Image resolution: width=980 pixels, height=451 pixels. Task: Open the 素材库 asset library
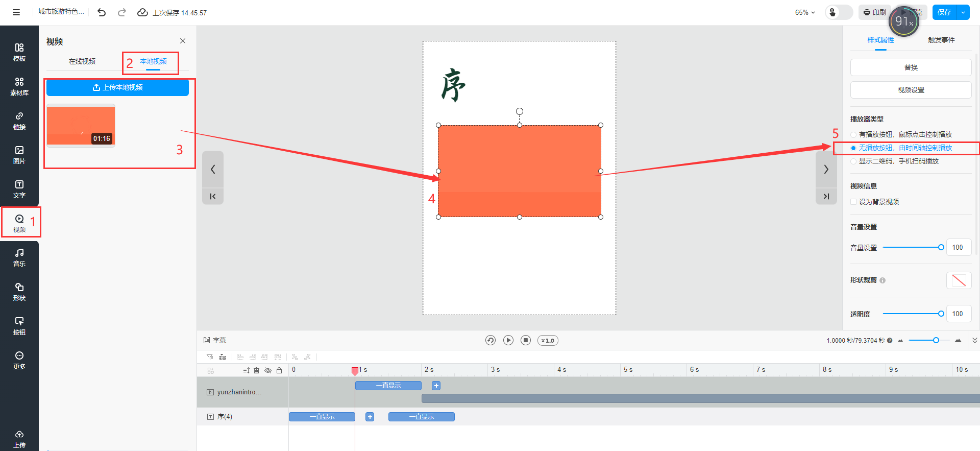click(19, 86)
